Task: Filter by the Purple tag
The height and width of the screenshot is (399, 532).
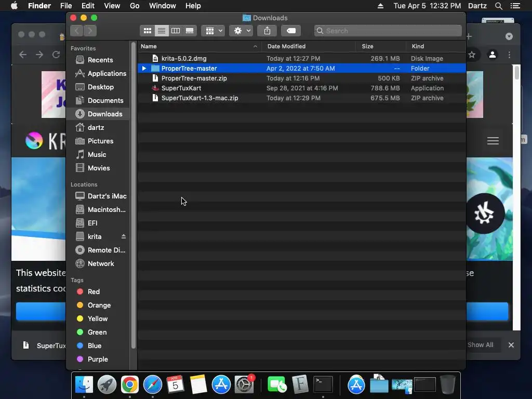Action: pos(98,360)
